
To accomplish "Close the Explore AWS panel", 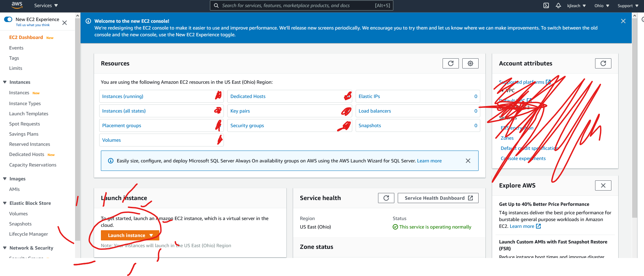I will [x=603, y=185].
